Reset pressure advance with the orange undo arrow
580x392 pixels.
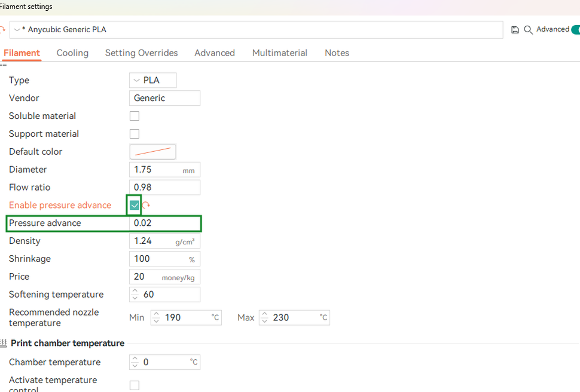tap(146, 205)
